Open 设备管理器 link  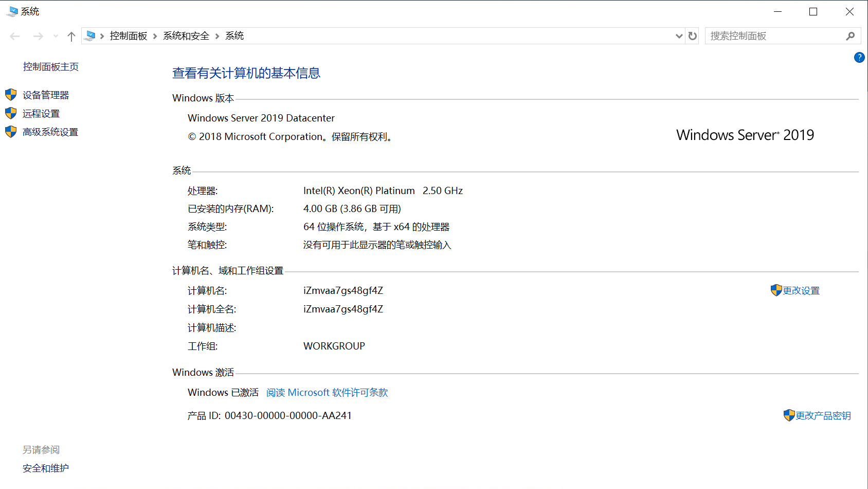(46, 95)
